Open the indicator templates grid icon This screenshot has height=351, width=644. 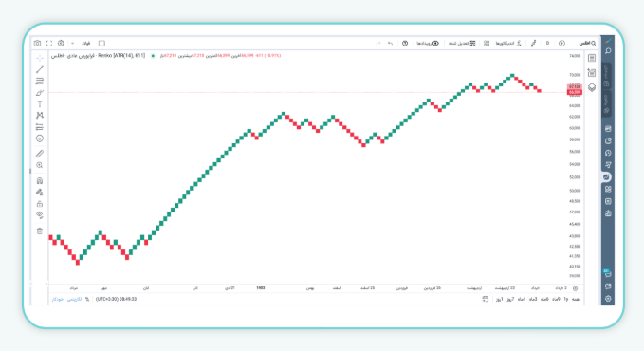click(487, 43)
